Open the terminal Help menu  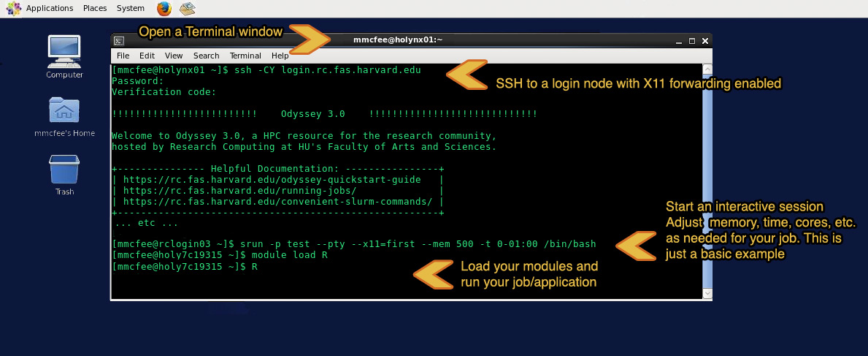coord(280,56)
